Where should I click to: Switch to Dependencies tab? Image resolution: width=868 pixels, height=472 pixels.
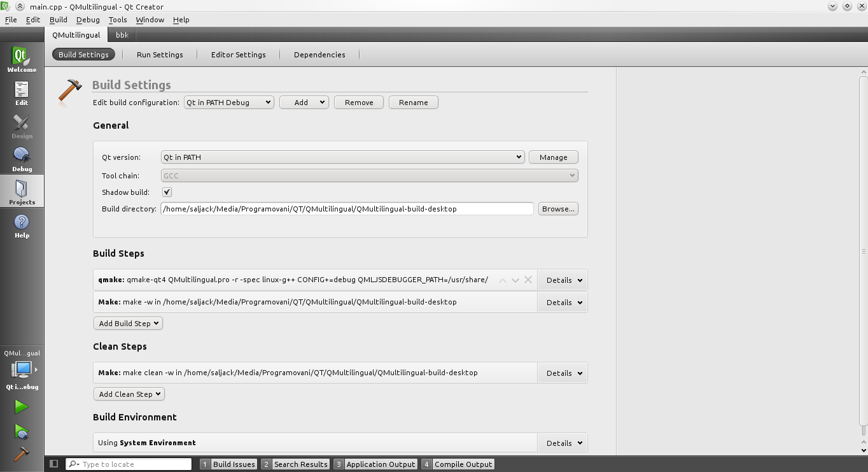click(x=319, y=54)
